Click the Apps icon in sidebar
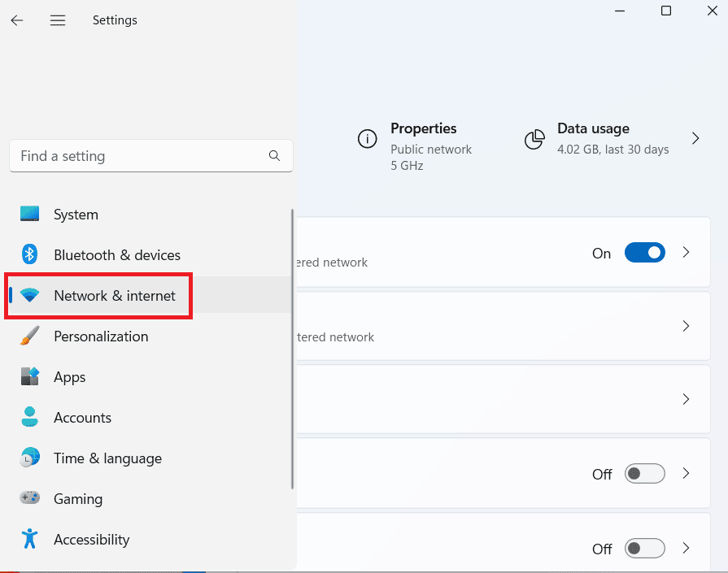The width and height of the screenshot is (728, 573). (30, 376)
